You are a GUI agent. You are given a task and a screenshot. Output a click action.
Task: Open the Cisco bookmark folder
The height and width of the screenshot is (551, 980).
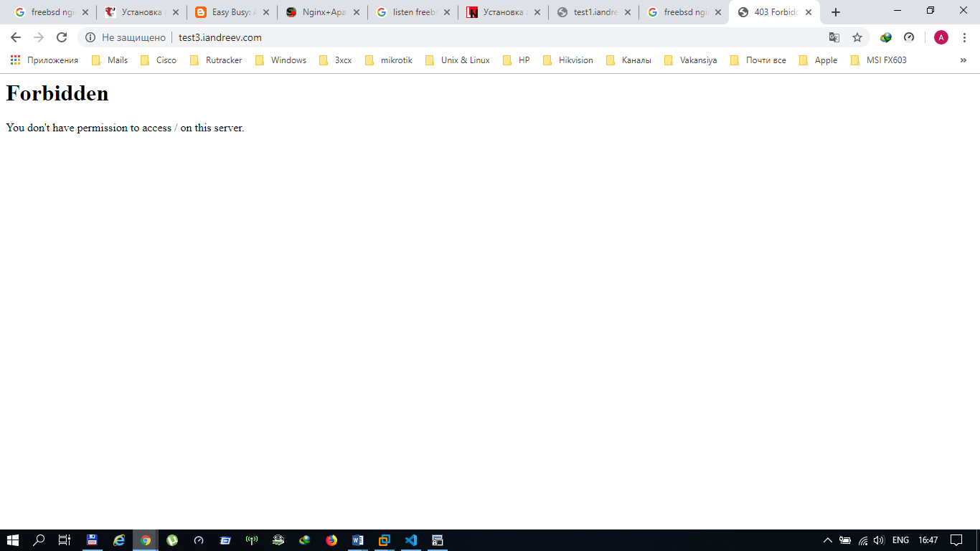point(159,60)
